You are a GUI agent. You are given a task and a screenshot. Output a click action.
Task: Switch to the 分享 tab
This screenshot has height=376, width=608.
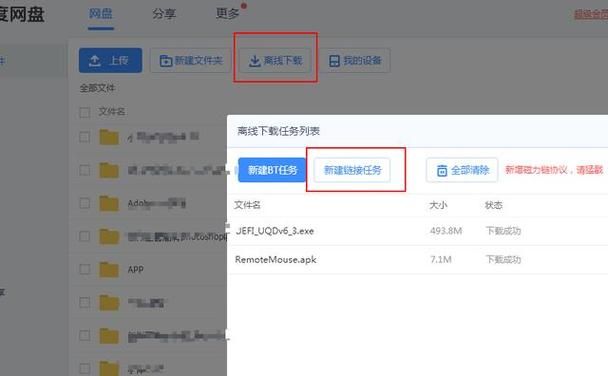pos(164,14)
